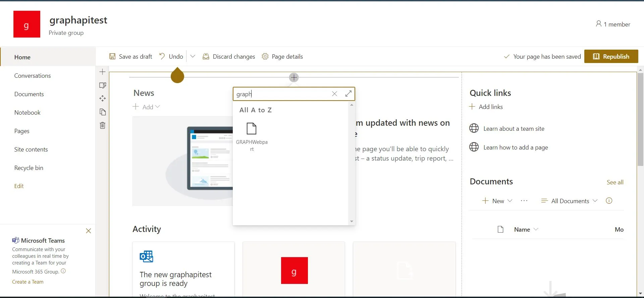Close the Microsoft Teams promo panel
The image size is (644, 298).
[x=89, y=231]
